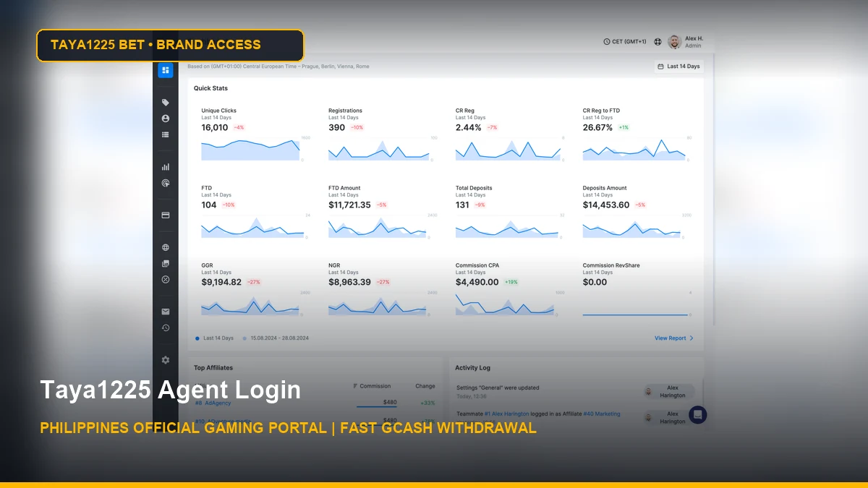Click Alex Harington chip on Teammate logged-in row

click(x=669, y=418)
